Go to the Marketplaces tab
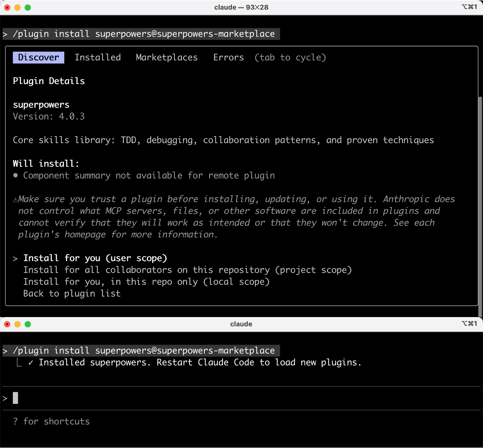Screen dimensions: 483x448 tap(167, 58)
